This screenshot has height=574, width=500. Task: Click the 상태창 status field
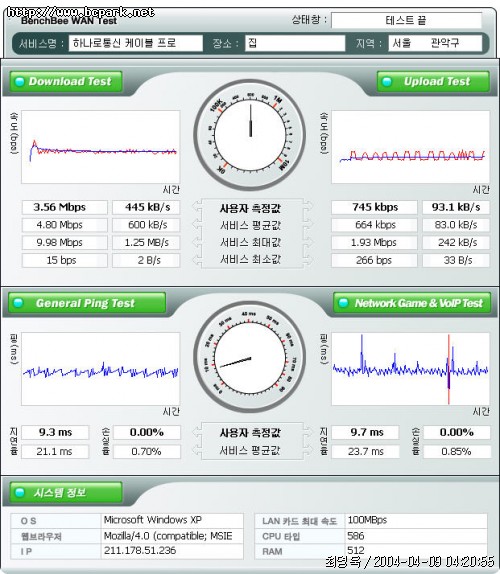pos(406,20)
